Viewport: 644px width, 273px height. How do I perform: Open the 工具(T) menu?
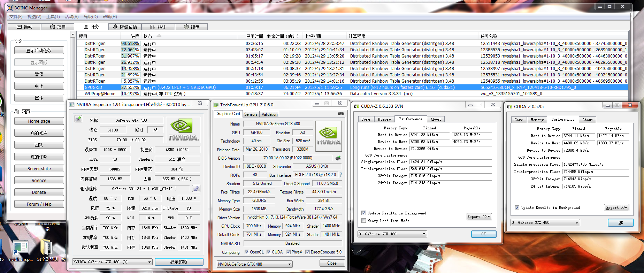click(x=53, y=17)
